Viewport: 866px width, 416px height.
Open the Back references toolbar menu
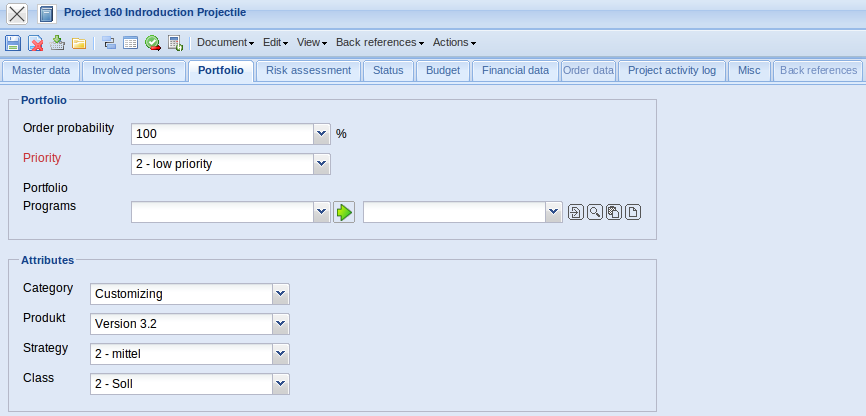pyautogui.click(x=379, y=43)
